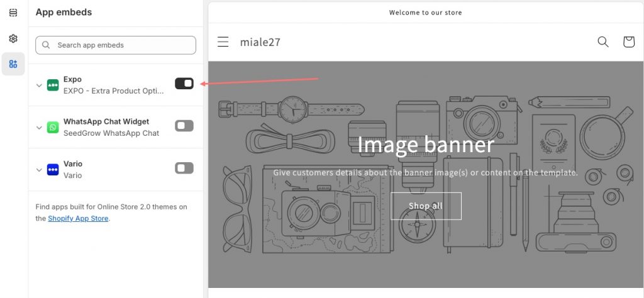Click the WhatsApp Chat Widget name label
Screen dimensions: 644x298
click(106, 121)
